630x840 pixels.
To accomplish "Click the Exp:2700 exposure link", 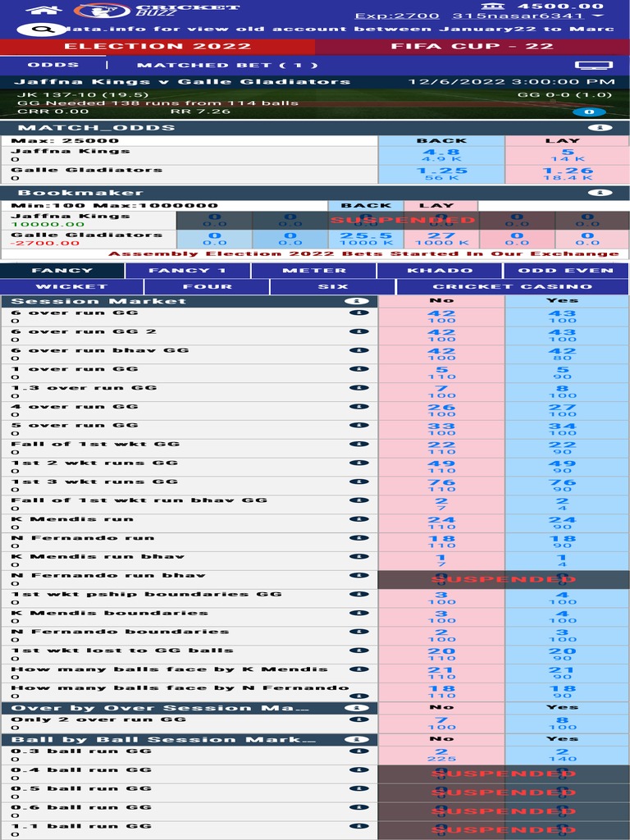I will (397, 16).
